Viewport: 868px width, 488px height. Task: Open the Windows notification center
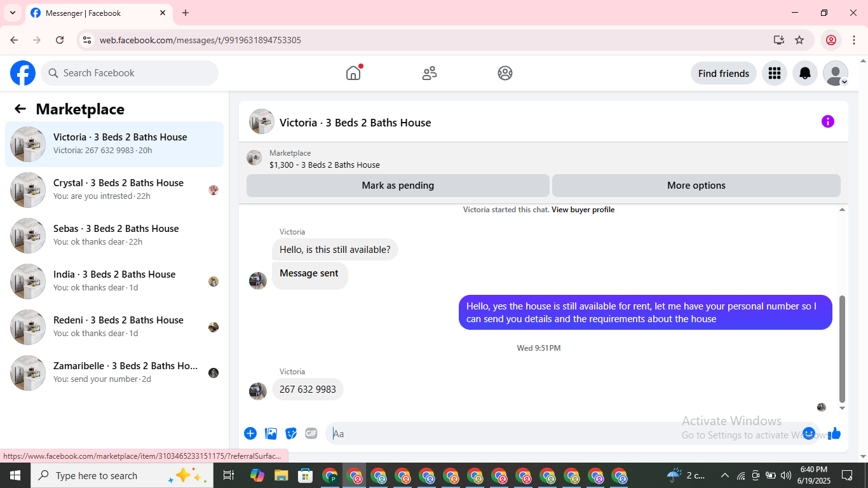847,475
